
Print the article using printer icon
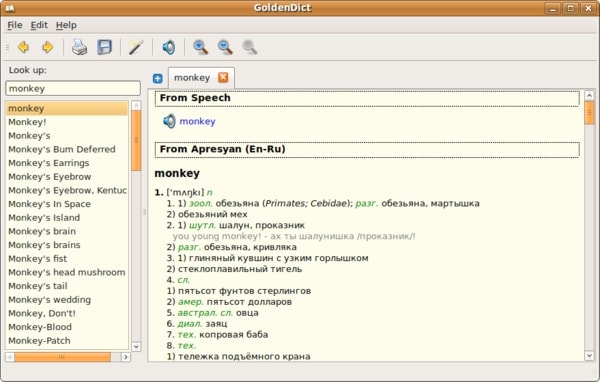(80, 47)
